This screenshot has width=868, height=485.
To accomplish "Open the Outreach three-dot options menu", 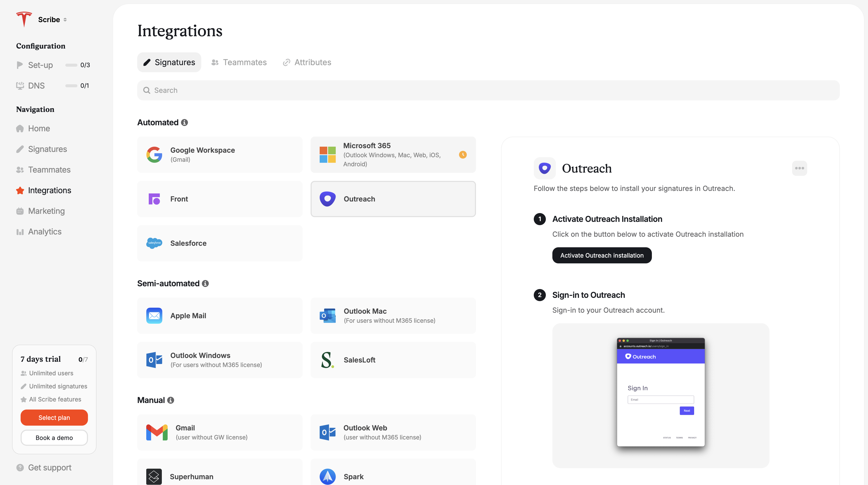I will (799, 168).
